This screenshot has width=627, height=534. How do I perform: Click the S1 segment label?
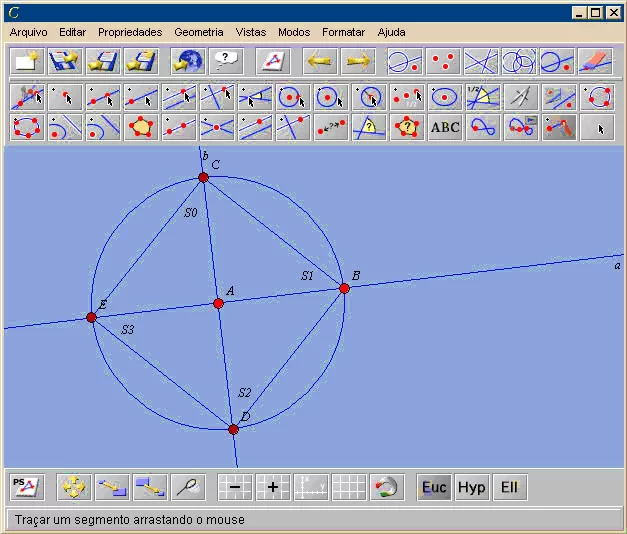click(307, 276)
